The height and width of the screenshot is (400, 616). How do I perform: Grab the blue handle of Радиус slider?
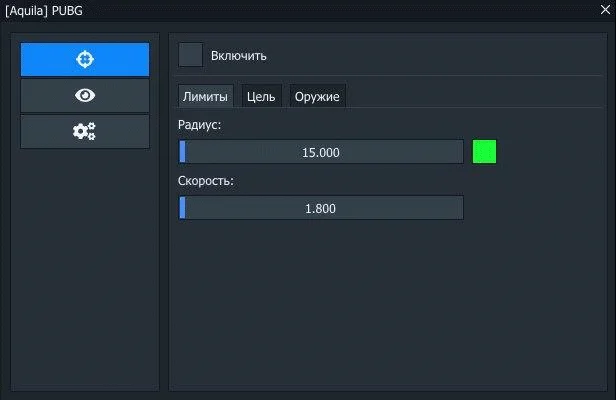tap(183, 152)
